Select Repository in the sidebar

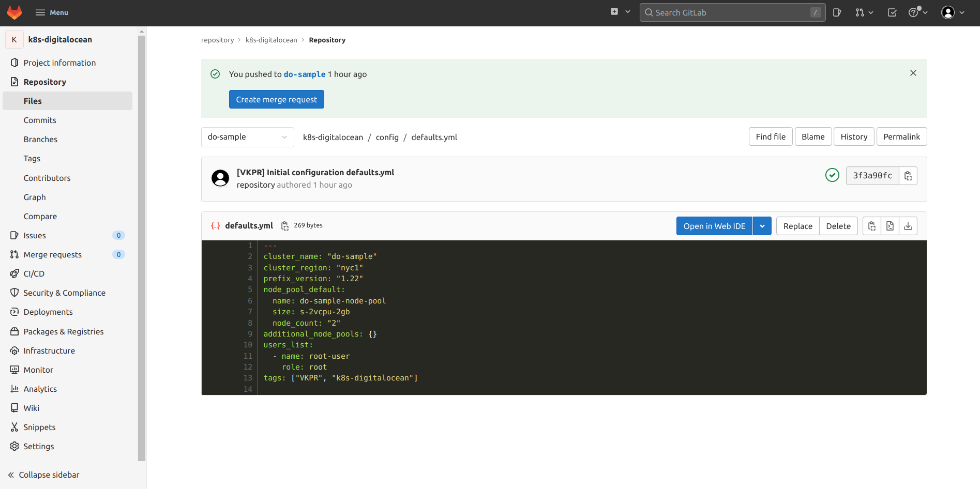click(x=45, y=82)
